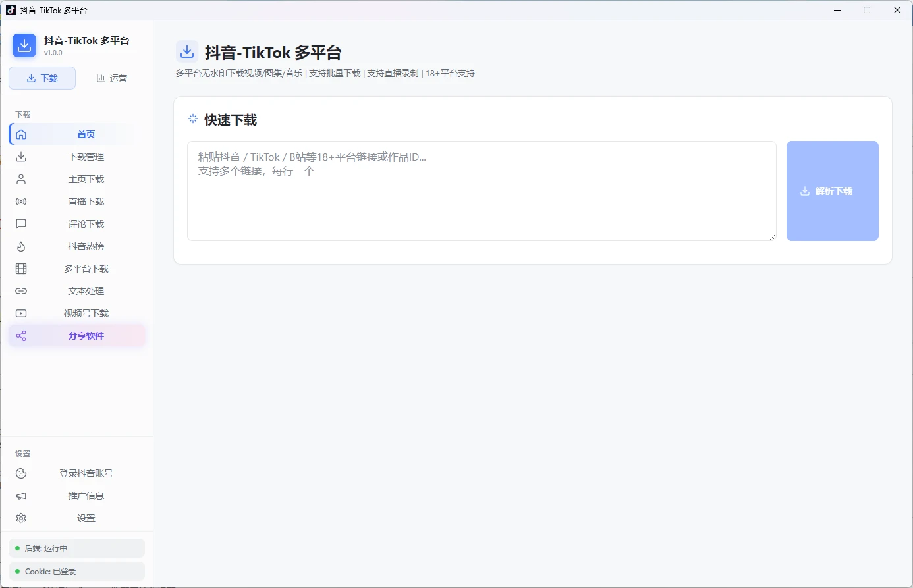Image resolution: width=913 pixels, height=588 pixels.
Task: Click the broadcast icon beside 直播下载
Action: pos(21,201)
